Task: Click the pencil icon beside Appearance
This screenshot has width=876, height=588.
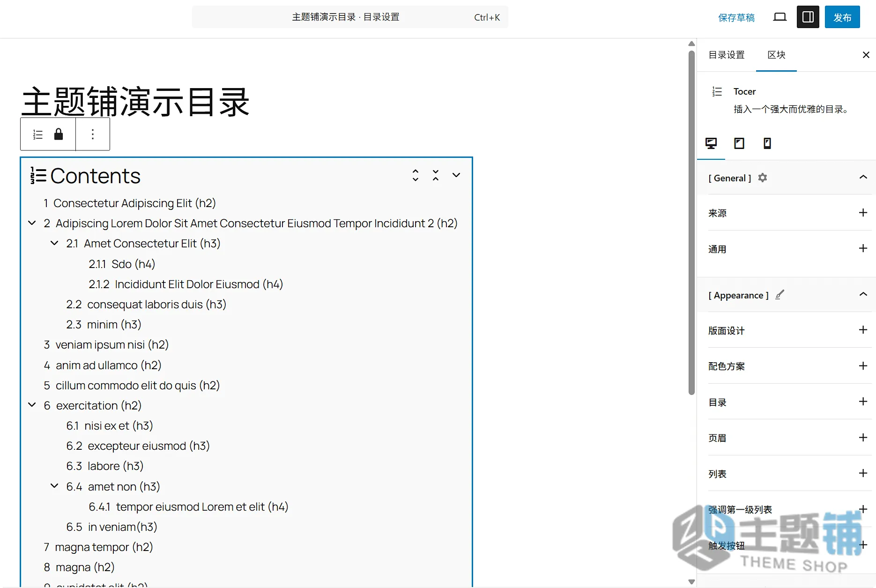Action: [x=779, y=295]
